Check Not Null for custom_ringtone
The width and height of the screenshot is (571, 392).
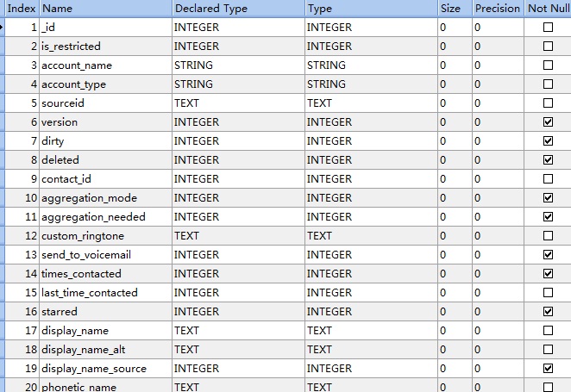click(x=548, y=236)
